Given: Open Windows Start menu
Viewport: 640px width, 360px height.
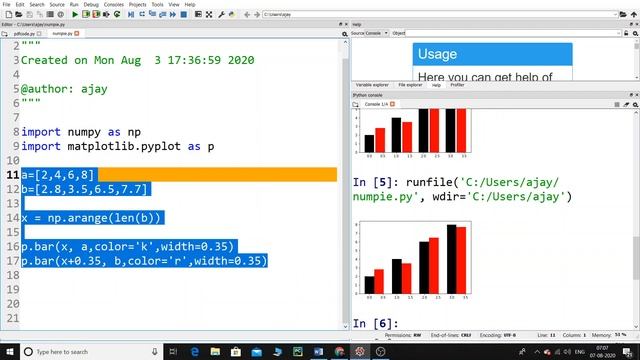Looking at the screenshot, I should 10,351.
